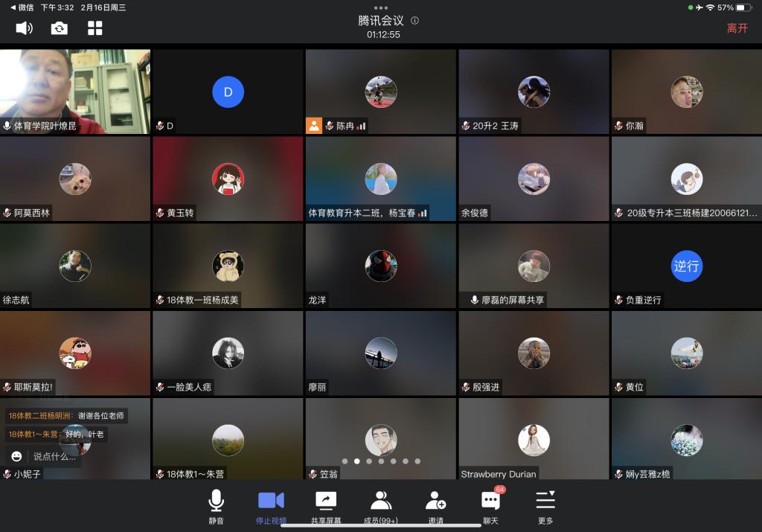Return to 微信 via top-left back link
Screen dimensions: 762x532
[x=22, y=7]
